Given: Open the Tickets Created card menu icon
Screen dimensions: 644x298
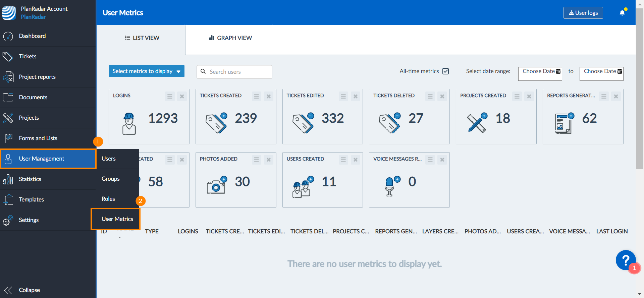Looking at the screenshot, I should point(257,97).
